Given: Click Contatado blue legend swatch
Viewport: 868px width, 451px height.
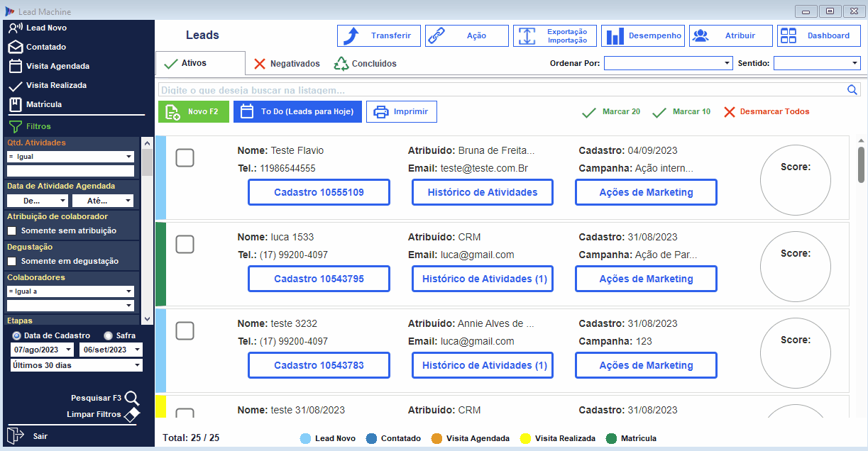Looking at the screenshot, I should 372,438.
